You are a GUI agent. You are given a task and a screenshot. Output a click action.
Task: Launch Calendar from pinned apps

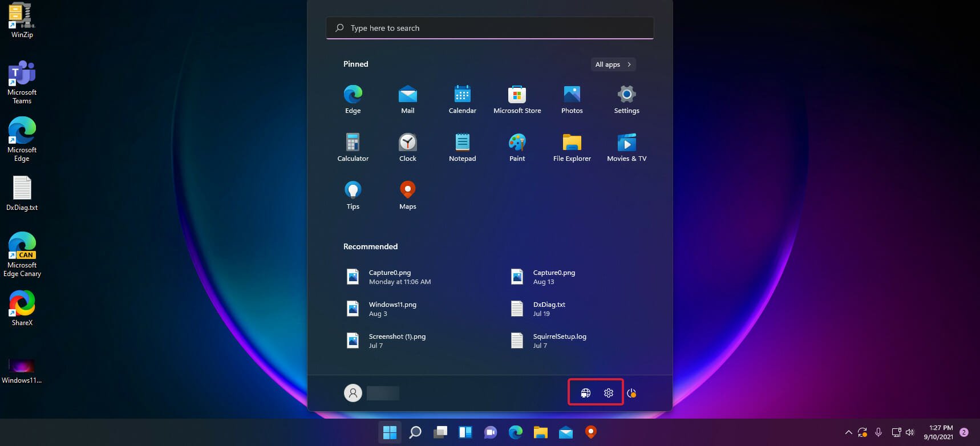point(462,99)
